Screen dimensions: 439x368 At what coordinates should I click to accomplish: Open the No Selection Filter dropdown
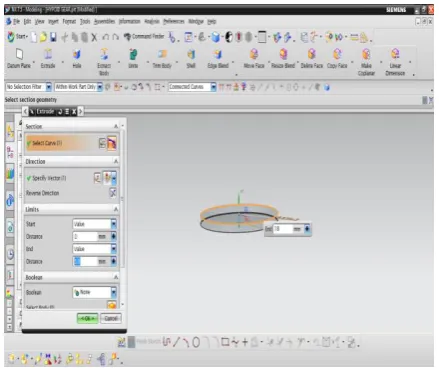[x=49, y=87]
